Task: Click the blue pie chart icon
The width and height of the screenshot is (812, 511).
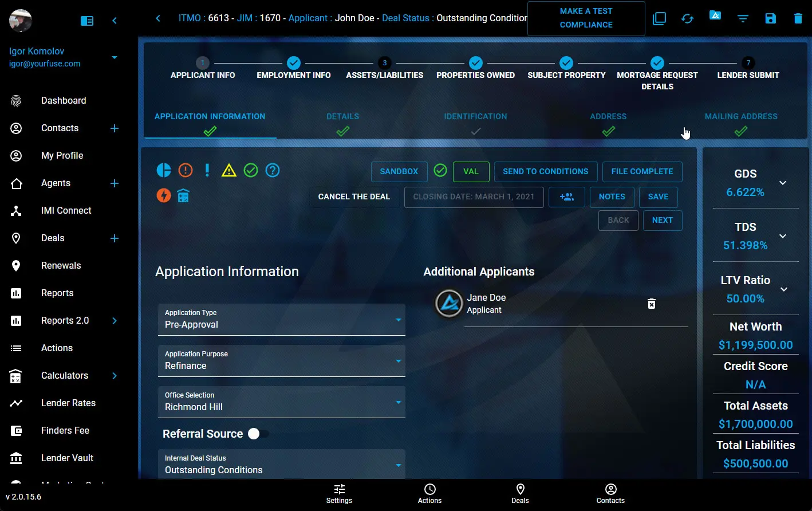Action: click(x=164, y=170)
